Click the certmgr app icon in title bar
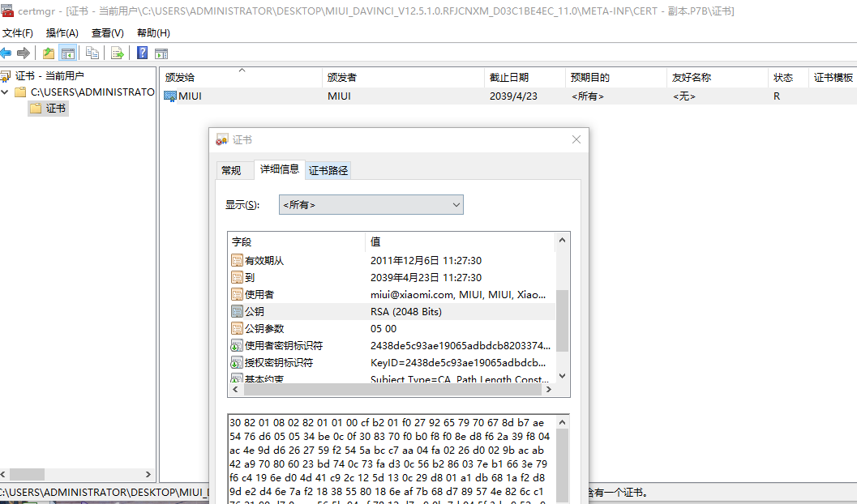 (x=7, y=11)
